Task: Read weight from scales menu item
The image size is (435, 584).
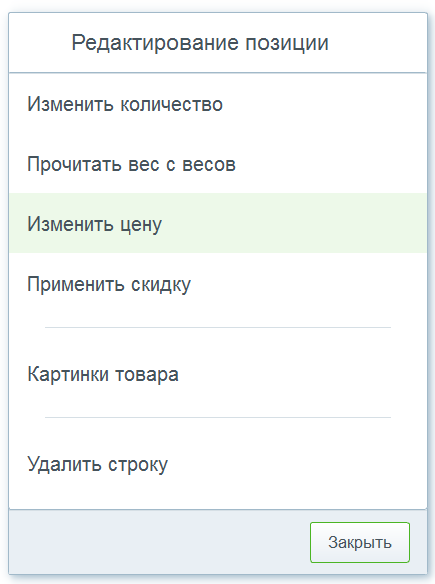Action: tap(218, 164)
